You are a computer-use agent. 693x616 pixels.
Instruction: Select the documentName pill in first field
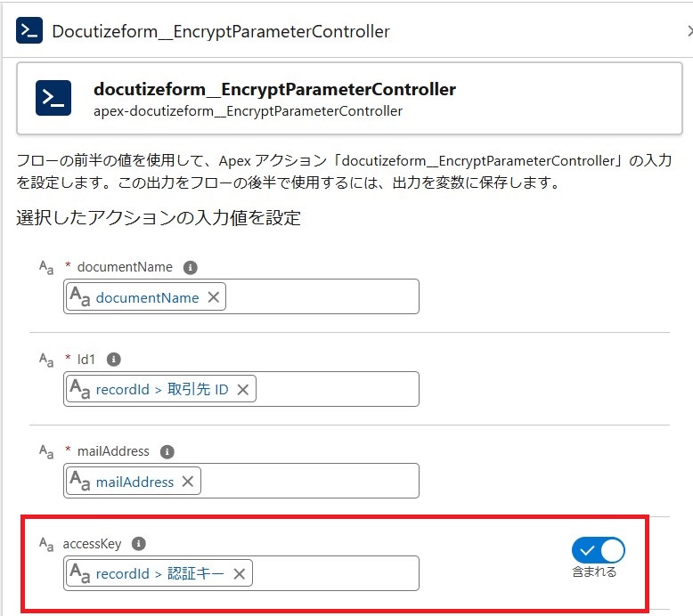(x=147, y=297)
